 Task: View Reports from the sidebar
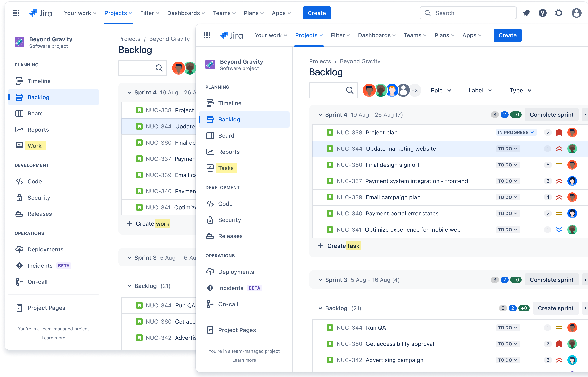coord(229,152)
